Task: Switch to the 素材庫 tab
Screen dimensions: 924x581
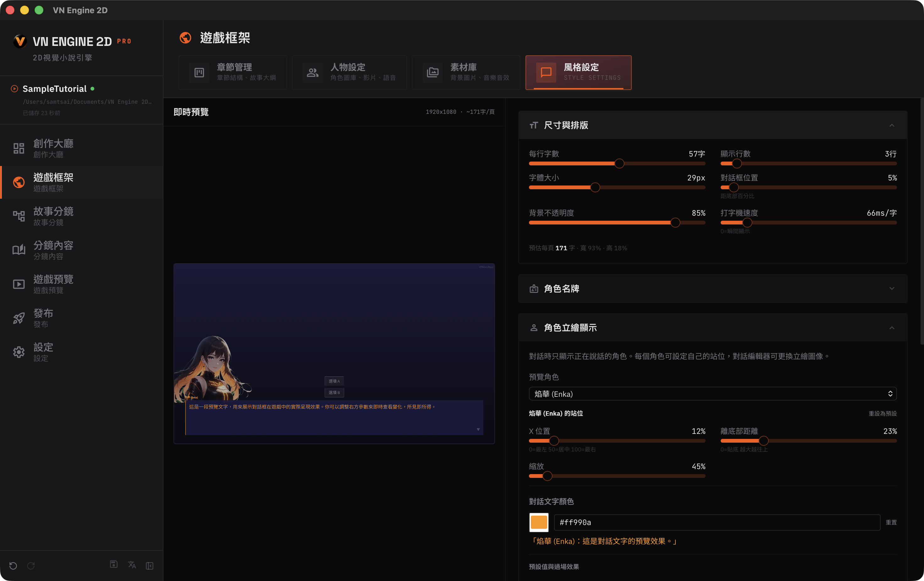Action: tap(466, 73)
